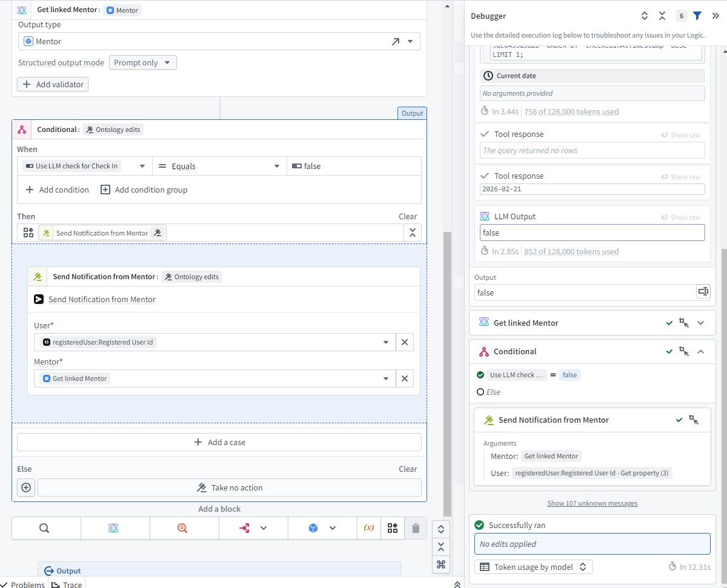
Task: Open Mentor output type in new view
Action: coord(395,42)
